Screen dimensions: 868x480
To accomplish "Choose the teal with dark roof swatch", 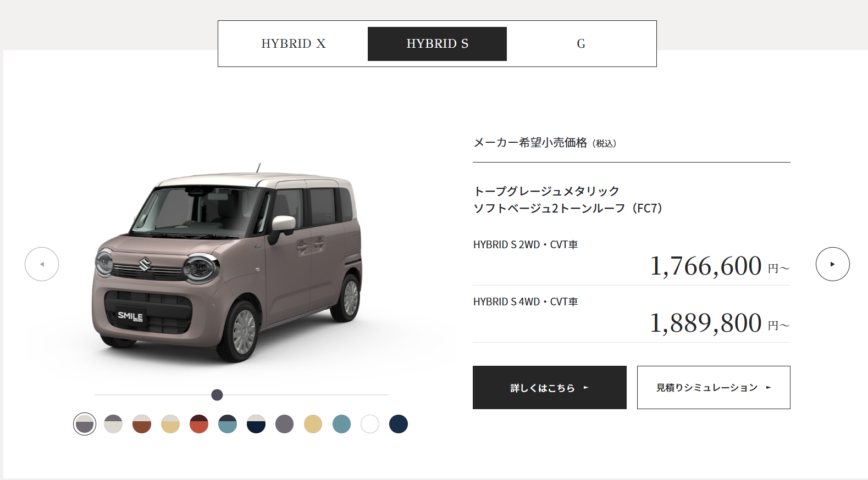I will (x=228, y=424).
